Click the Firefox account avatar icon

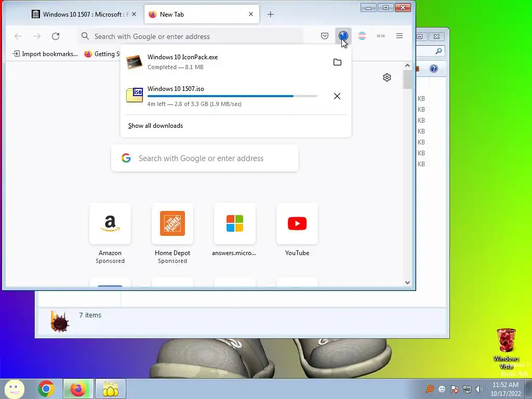pos(362,36)
